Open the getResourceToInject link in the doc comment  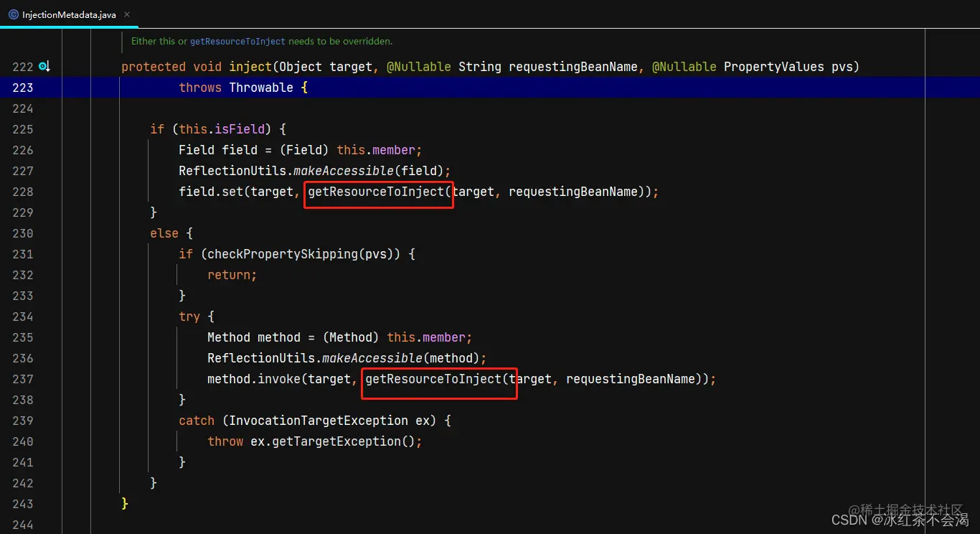point(237,42)
